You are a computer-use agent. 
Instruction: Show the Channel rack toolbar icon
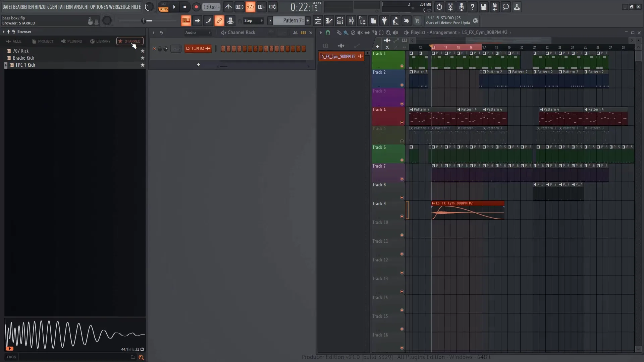[340, 21]
